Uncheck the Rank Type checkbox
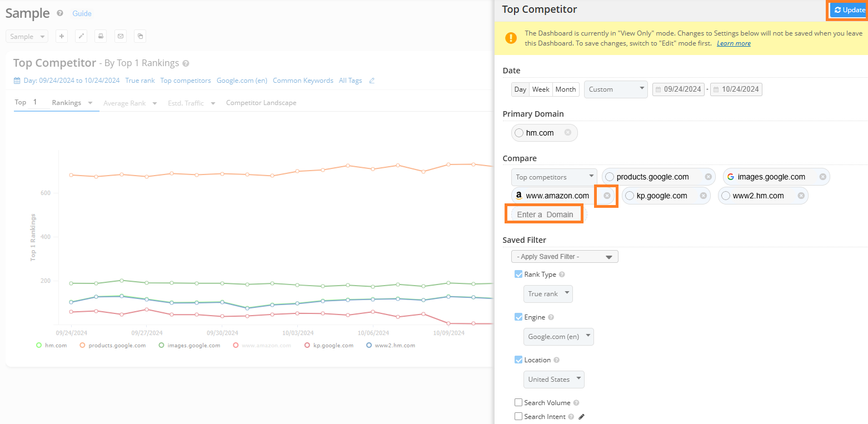868x424 pixels. click(518, 275)
